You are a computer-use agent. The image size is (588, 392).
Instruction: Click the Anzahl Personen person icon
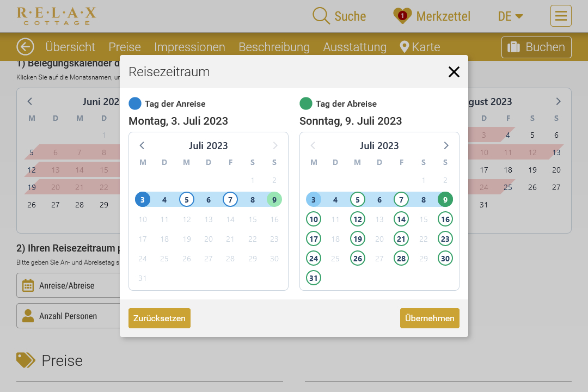pos(28,316)
